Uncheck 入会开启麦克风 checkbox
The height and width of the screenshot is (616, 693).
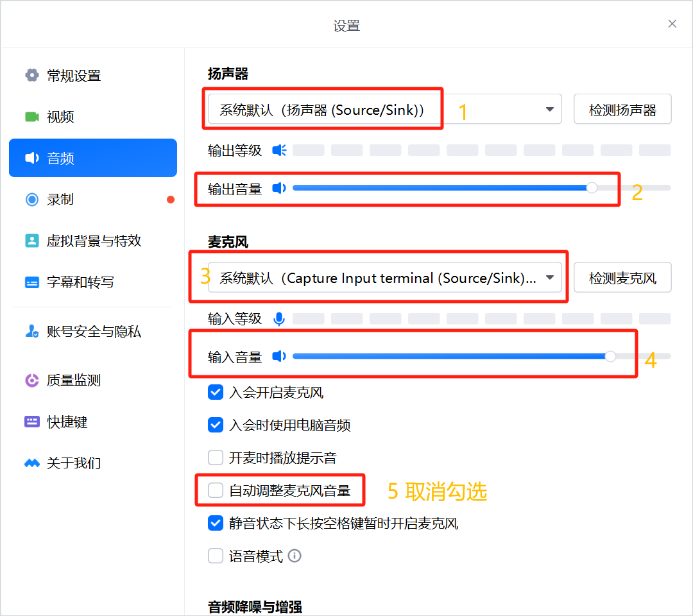point(216,393)
